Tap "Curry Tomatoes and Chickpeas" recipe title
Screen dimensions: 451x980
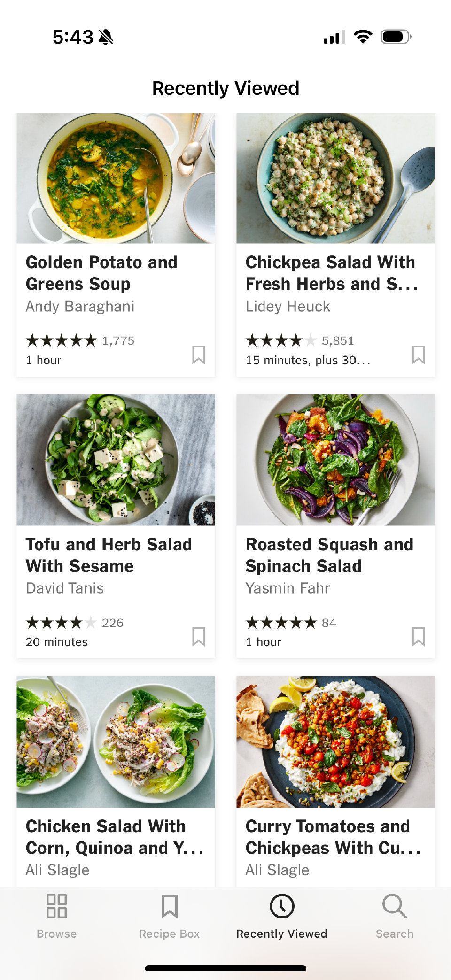(332, 837)
